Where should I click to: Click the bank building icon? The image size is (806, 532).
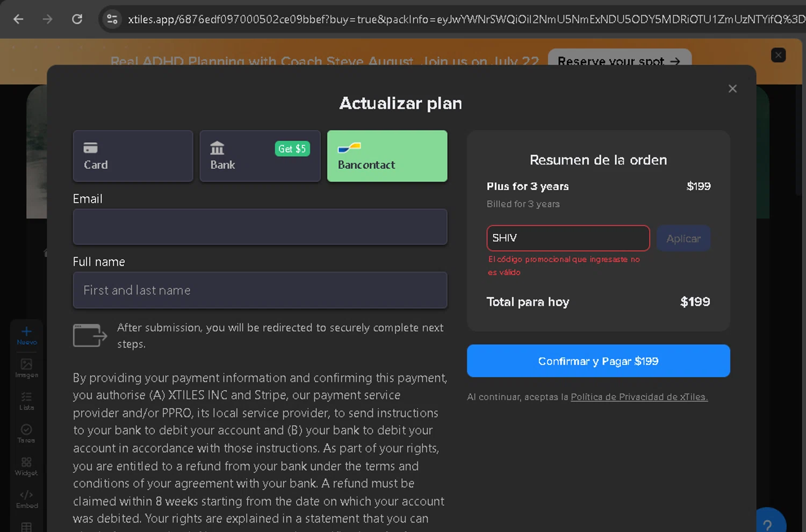pyautogui.click(x=217, y=147)
